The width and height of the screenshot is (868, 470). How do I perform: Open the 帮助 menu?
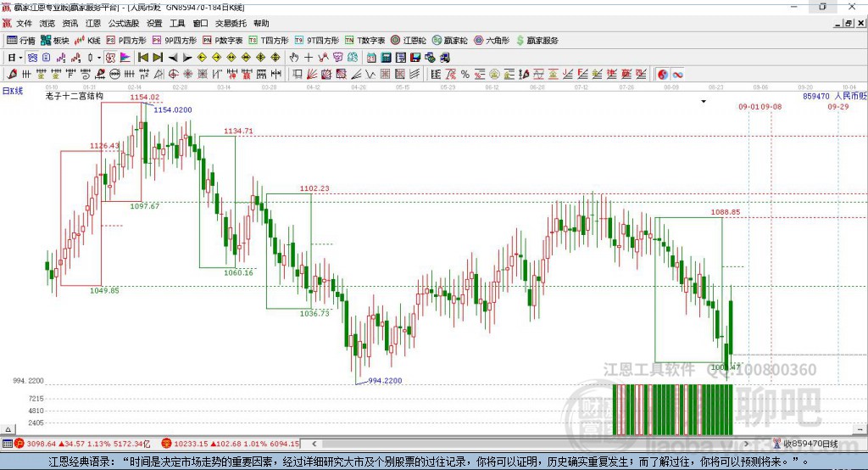pyautogui.click(x=261, y=23)
